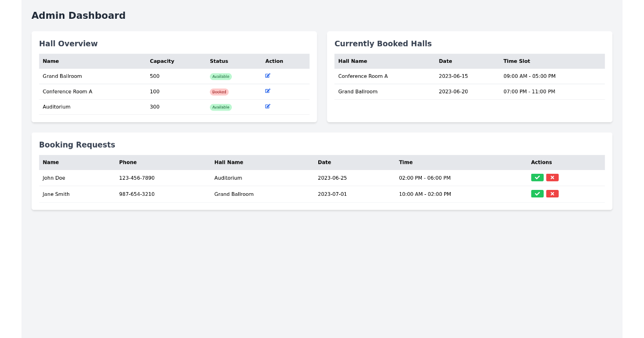Select the Booking Requests section header
This screenshot has width=644, height=338.
(x=77, y=145)
